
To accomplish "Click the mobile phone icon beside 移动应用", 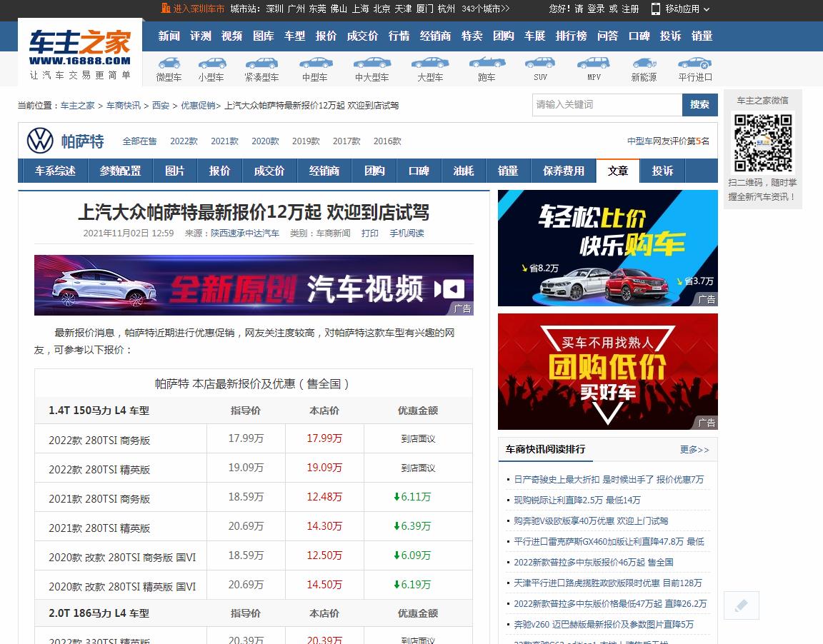I will [656, 9].
